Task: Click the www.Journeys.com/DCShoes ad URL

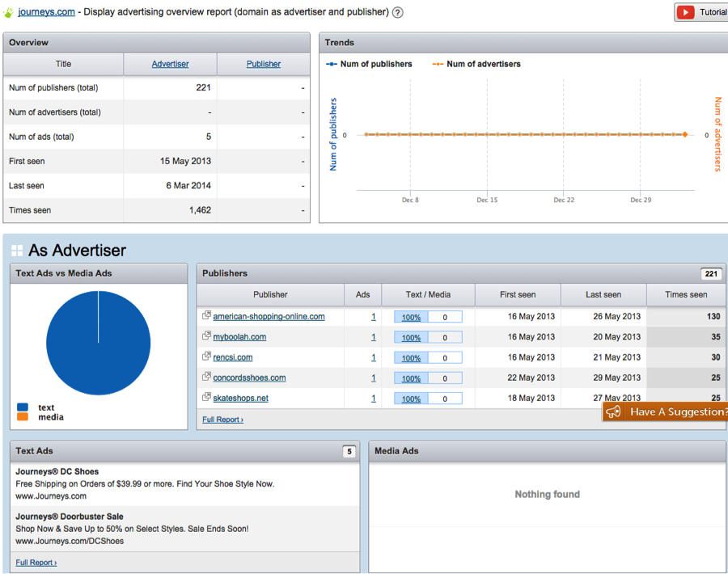Action: pos(70,541)
